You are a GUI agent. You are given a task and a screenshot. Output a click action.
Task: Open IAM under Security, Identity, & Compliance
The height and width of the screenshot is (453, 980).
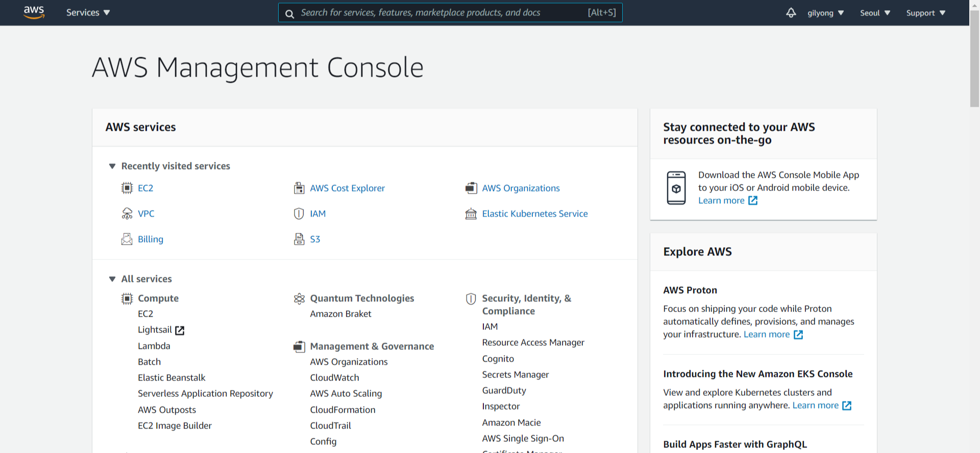click(489, 327)
